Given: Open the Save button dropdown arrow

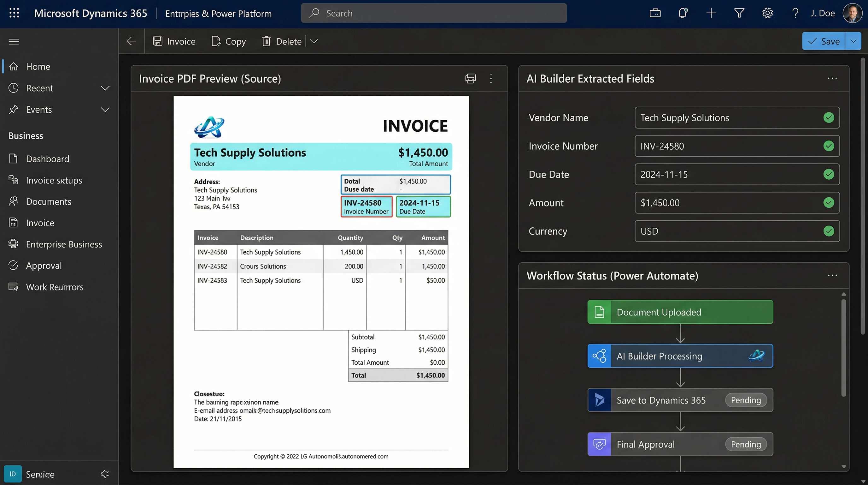Looking at the screenshot, I should pyautogui.click(x=853, y=41).
